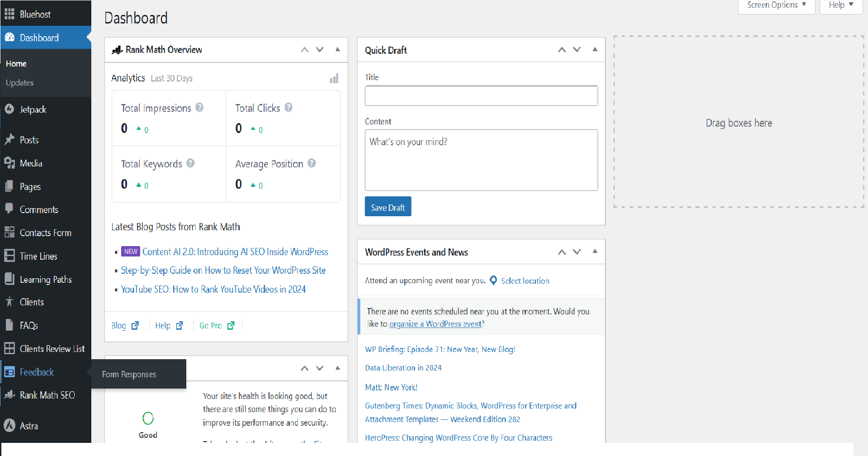The image size is (868, 456).
Task: Click the Jetpack icon in sidebar
Action: click(9, 109)
